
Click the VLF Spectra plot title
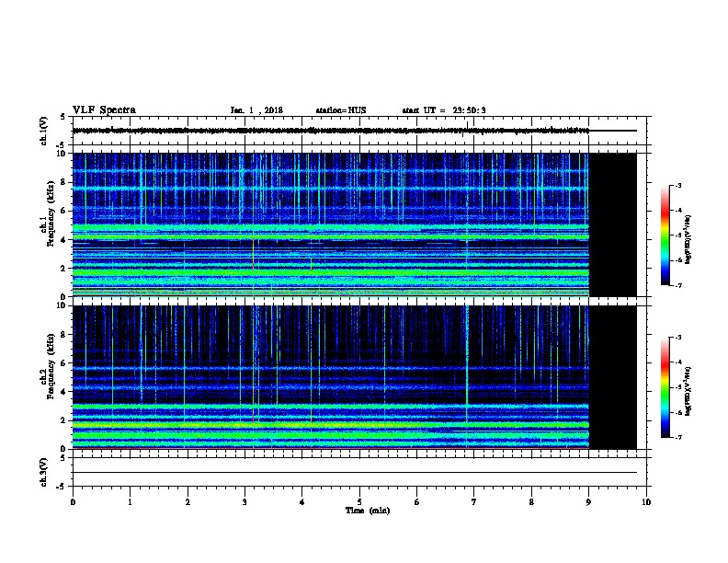click(104, 110)
